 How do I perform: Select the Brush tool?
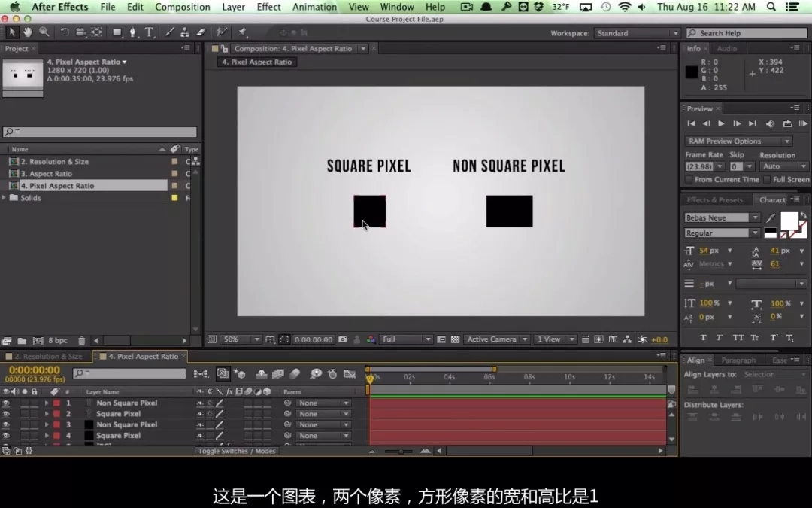point(169,32)
